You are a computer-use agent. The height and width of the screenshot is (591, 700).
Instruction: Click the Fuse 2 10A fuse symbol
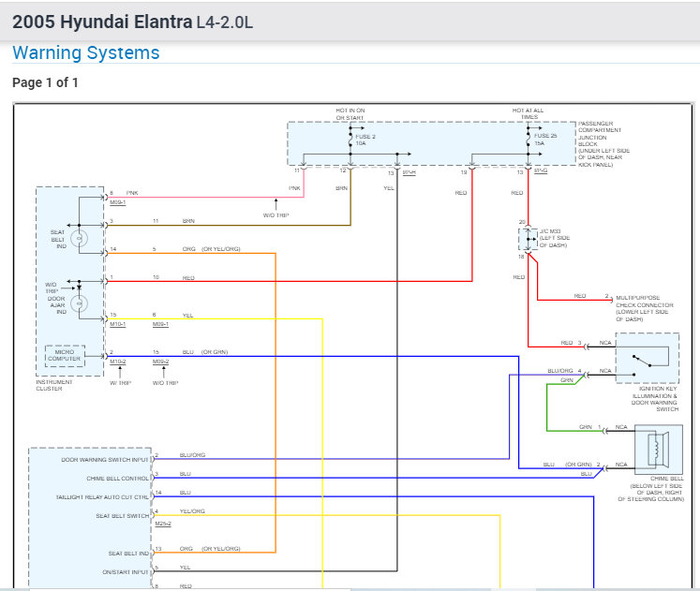point(350,140)
